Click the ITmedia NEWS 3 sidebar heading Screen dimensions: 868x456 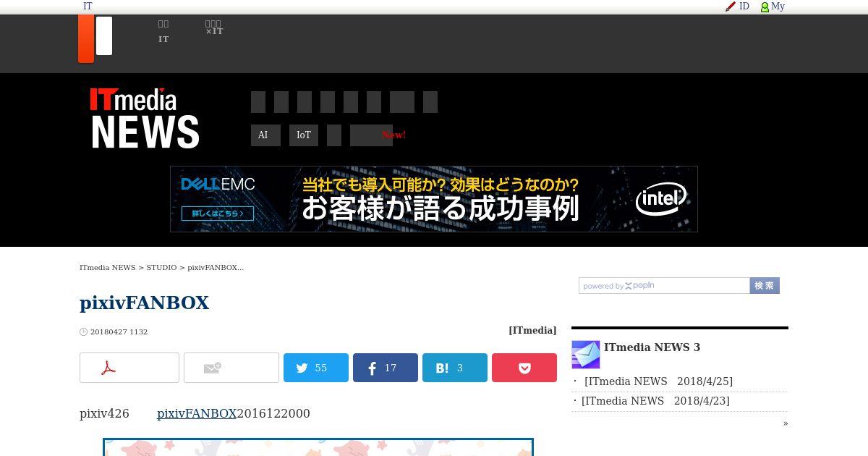tap(652, 347)
